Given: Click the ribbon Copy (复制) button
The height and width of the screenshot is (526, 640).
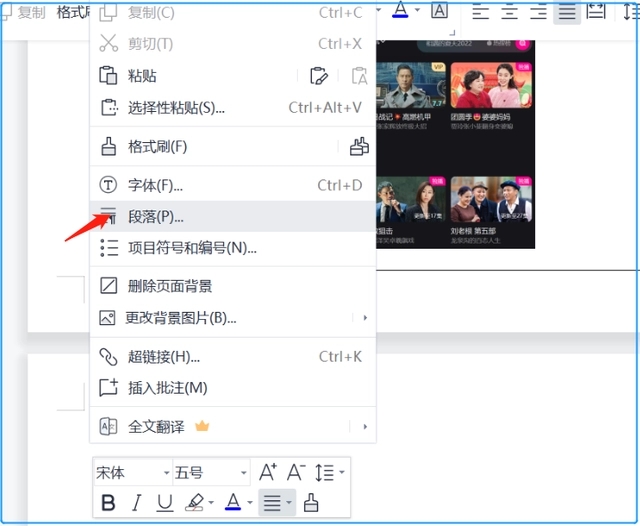Looking at the screenshot, I should pyautogui.click(x=24, y=12).
